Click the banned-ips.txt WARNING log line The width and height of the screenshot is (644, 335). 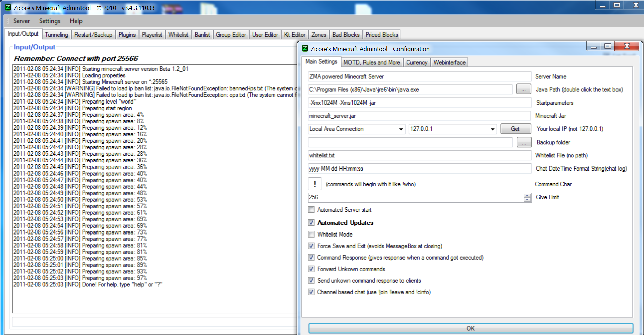click(x=155, y=88)
